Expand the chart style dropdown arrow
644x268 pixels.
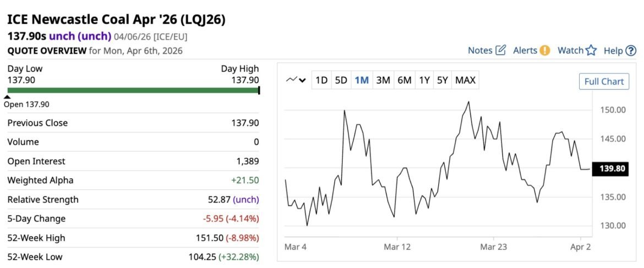click(302, 81)
